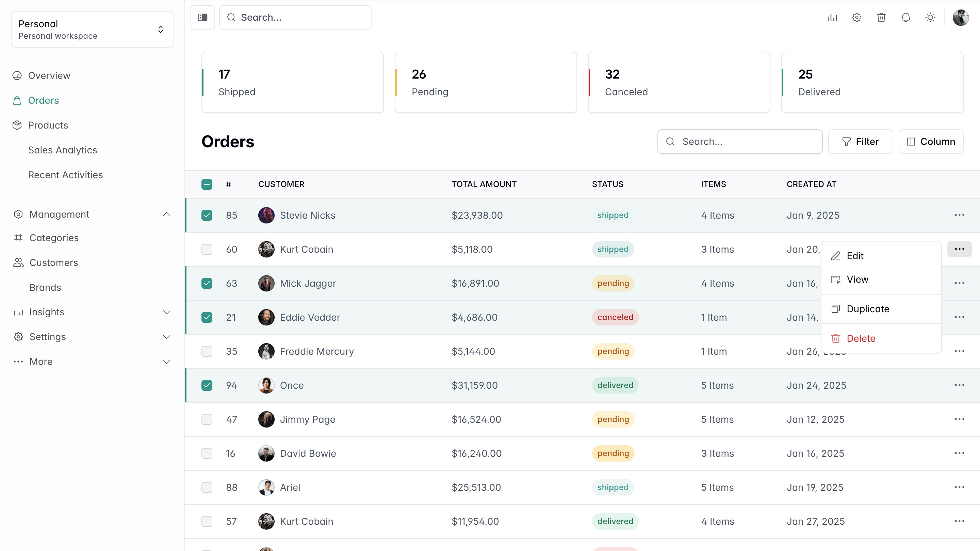Screen dimensions: 980x551
Task: Open notifications bell icon
Action: [x=905, y=17]
